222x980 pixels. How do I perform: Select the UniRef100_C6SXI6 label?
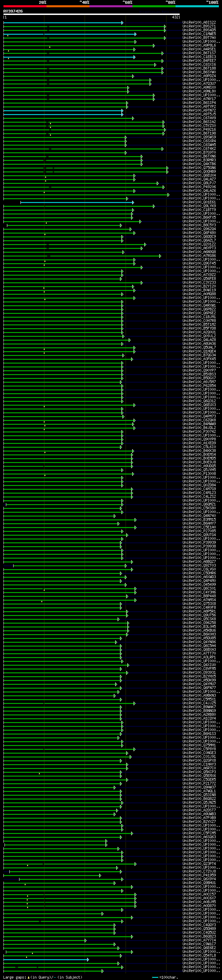pos(199,64)
